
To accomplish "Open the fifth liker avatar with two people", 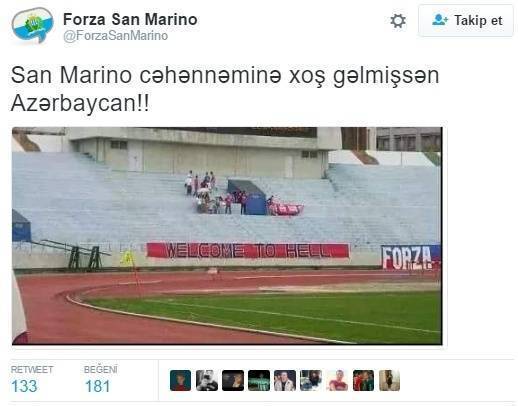I will coord(285,380).
